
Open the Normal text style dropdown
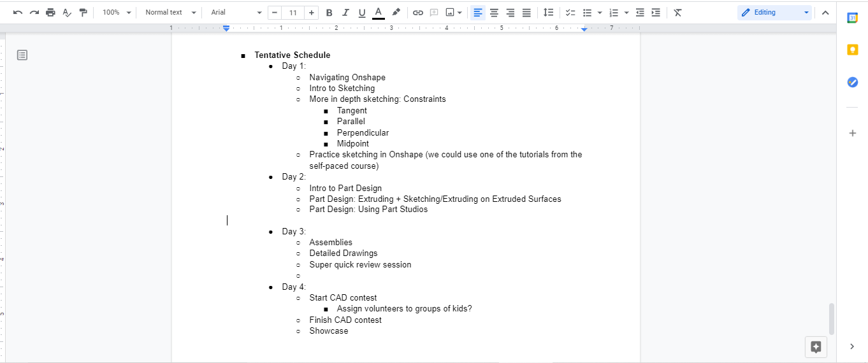click(x=170, y=12)
